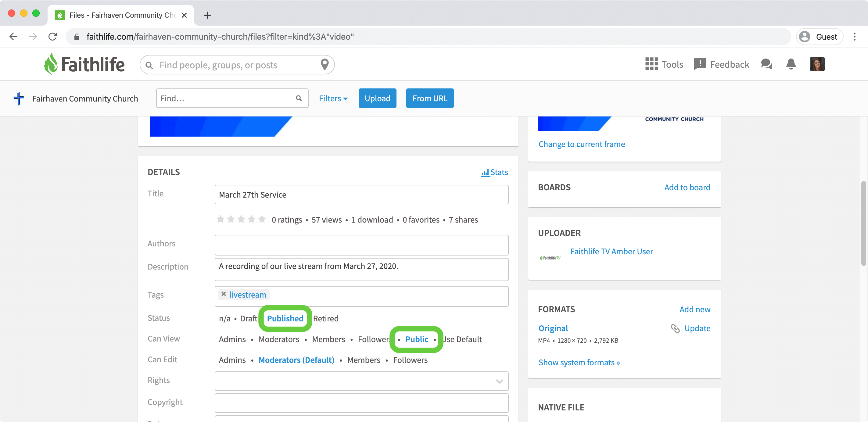The height and width of the screenshot is (422, 868).
Task: Reload the page
Action: [52, 36]
